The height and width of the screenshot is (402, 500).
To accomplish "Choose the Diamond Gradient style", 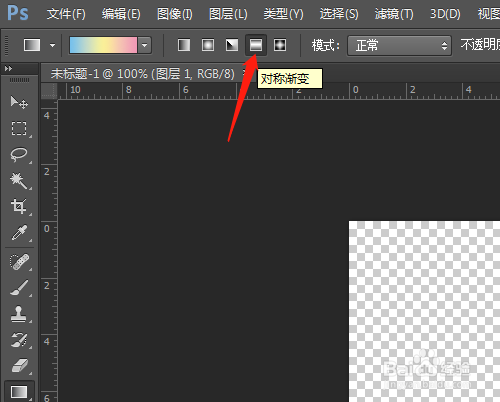I will pyautogui.click(x=280, y=45).
